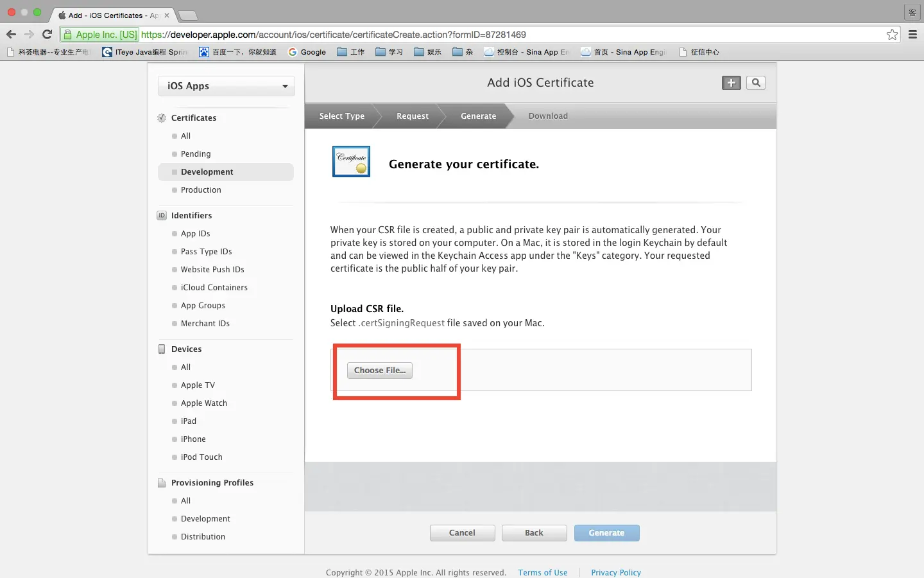This screenshot has width=924, height=578.
Task: Reload the page with the refresh icon
Action: pos(47,35)
